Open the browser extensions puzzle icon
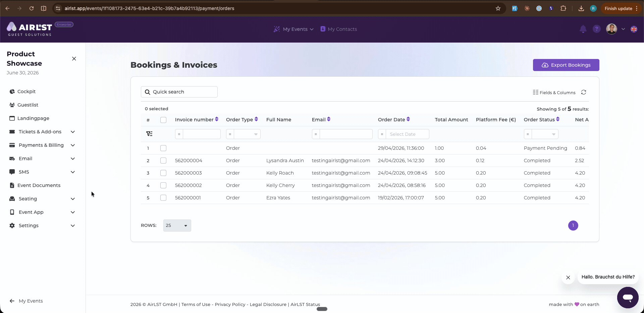This screenshot has width=644, height=313. [x=563, y=8]
